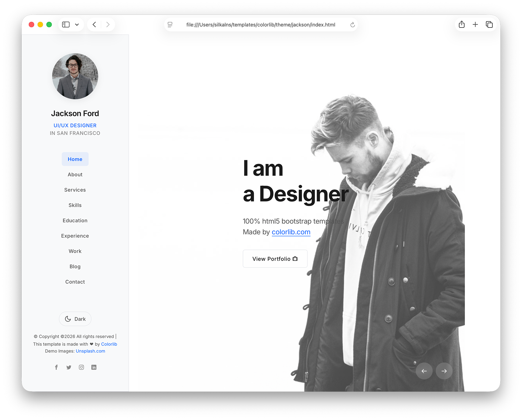Open the Twitter profile icon
This screenshot has width=522, height=420.
click(x=69, y=367)
